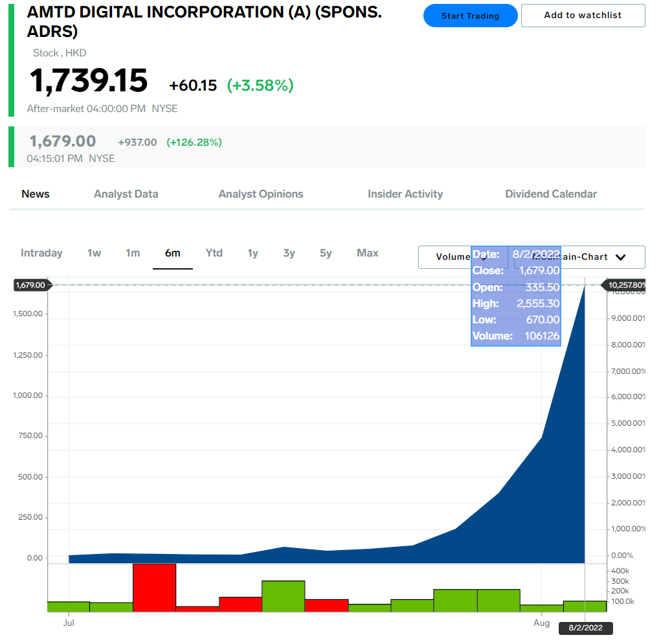Select the Intraday chart range
The image size is (672, 644).
click(x=41, y=253)
